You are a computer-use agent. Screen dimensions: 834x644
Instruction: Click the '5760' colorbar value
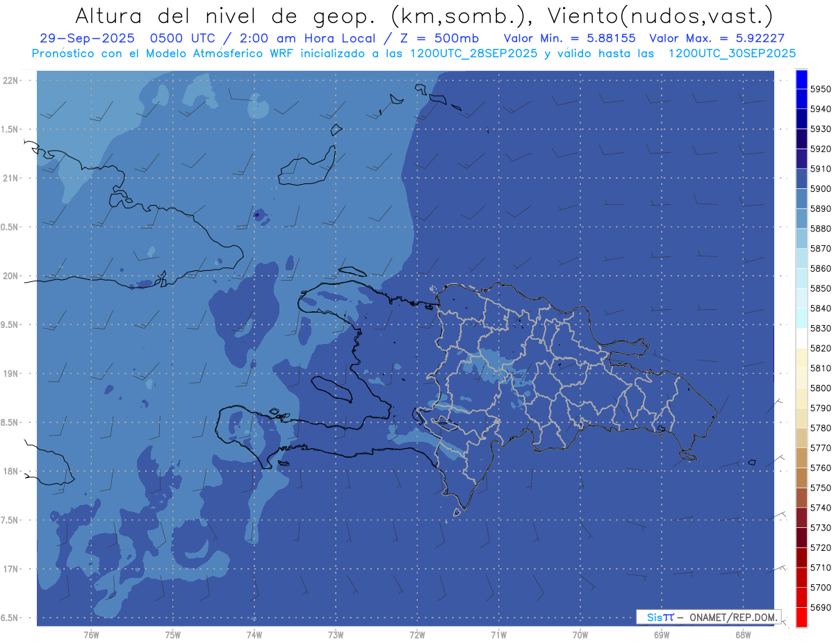pyautogui.click(x=820, y=468)
